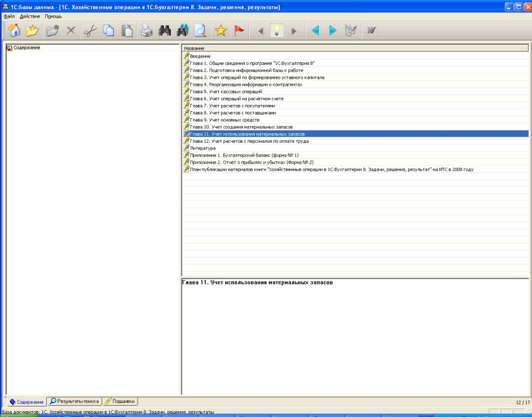Click the yellow star favorites icon
Screen dimensions: 532x417
(221, 31)
